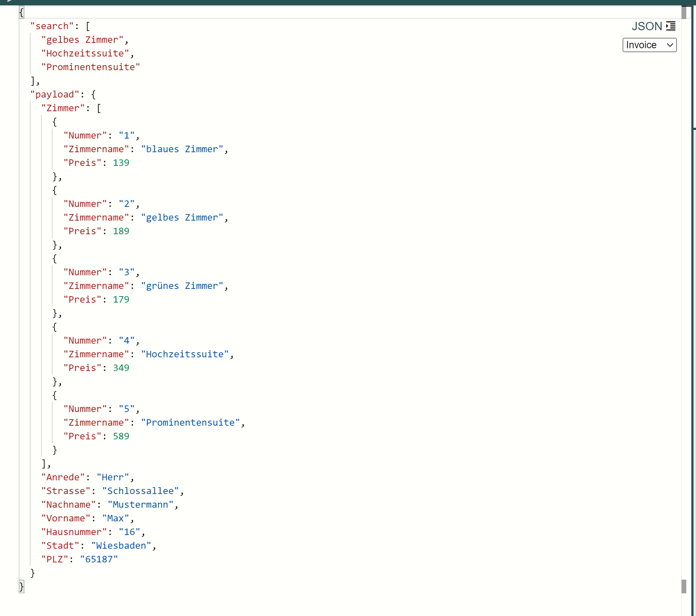Click the Preis value 179
The width and height of the screenshot is (696, 616).
pos(121,300)
